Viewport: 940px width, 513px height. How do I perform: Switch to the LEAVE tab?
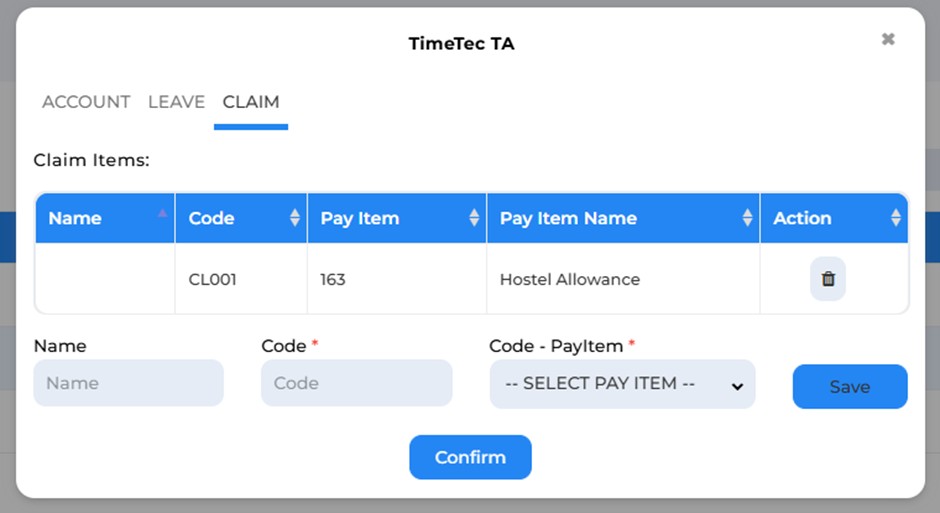[x=176, y=102]
